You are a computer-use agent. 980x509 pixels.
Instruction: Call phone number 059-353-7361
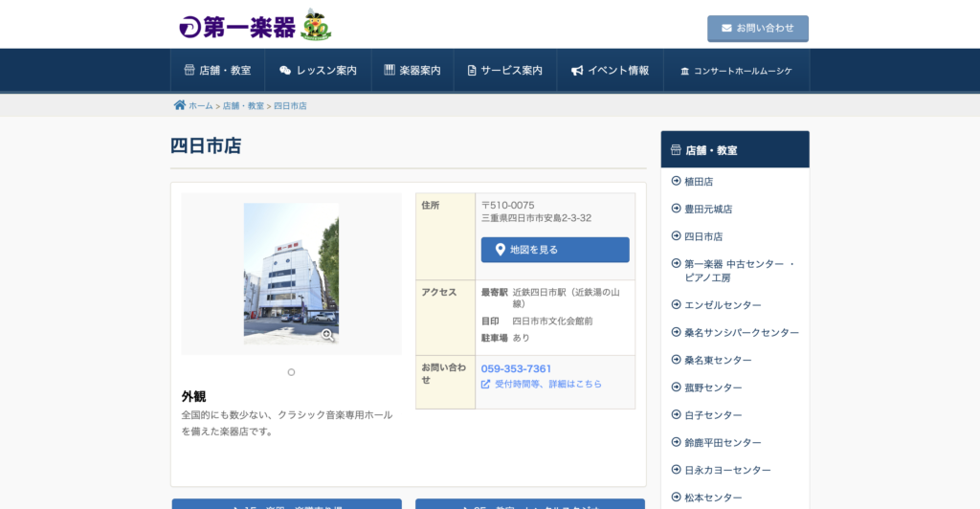[516, 368]
